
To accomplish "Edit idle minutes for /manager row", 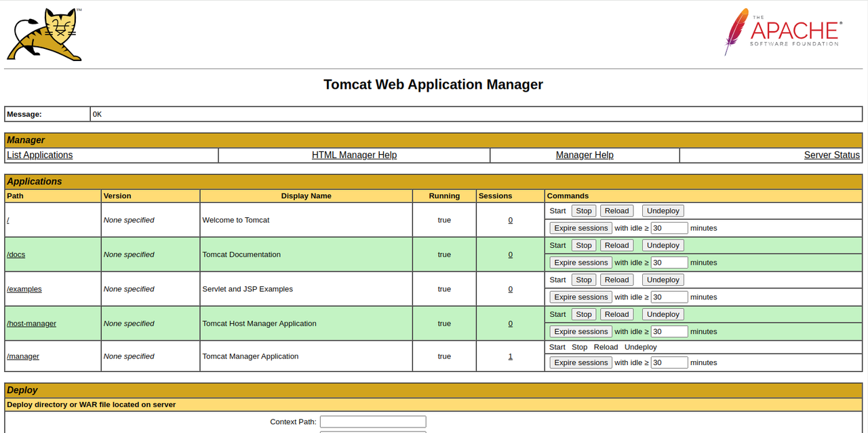I will [x=669, y=362].
